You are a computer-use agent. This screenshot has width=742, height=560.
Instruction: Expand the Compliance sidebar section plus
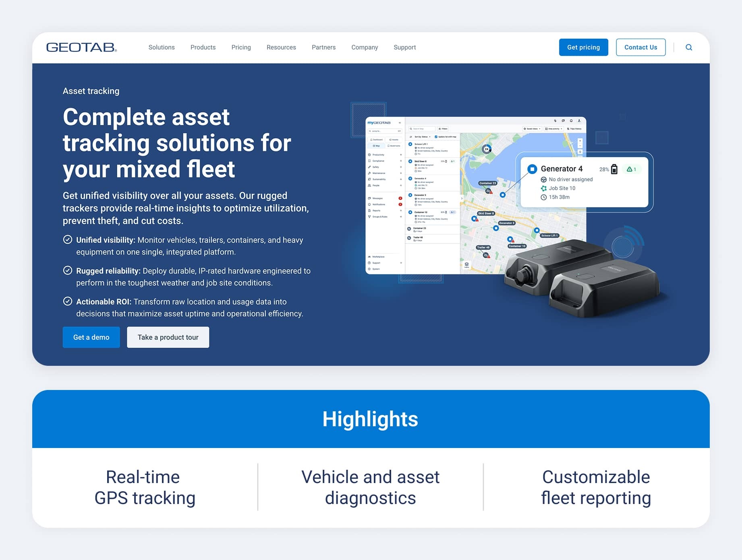coord(401,161)
